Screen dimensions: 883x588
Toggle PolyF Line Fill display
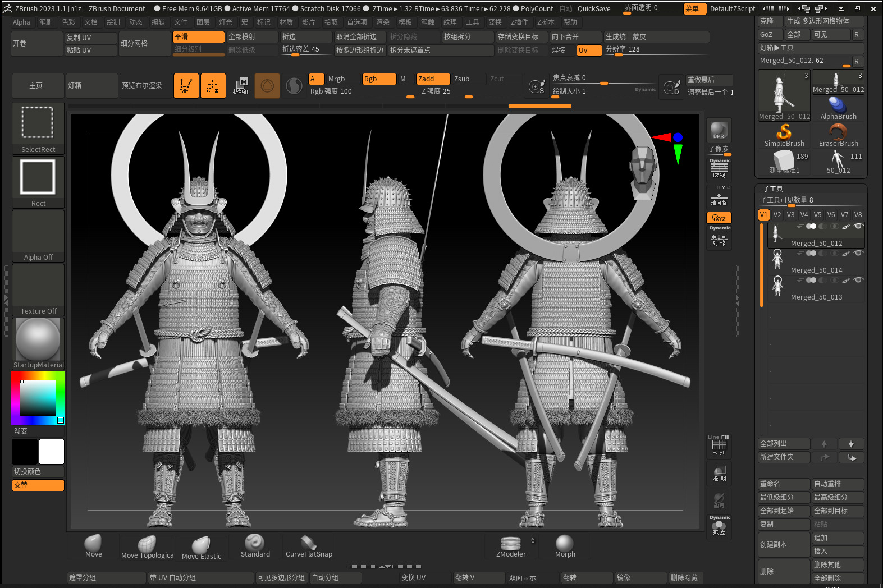pyautogui.click(x=719, y=445)
